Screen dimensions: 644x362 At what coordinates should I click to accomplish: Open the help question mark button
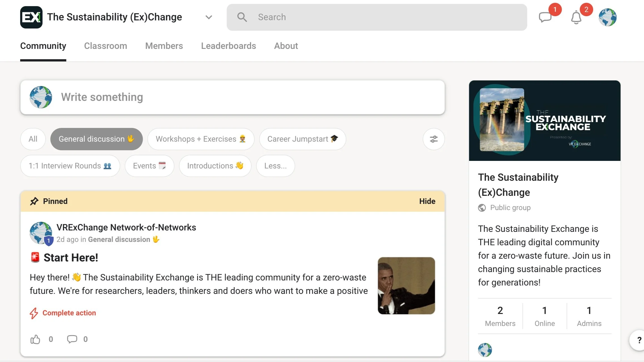(x=639, y=340)
